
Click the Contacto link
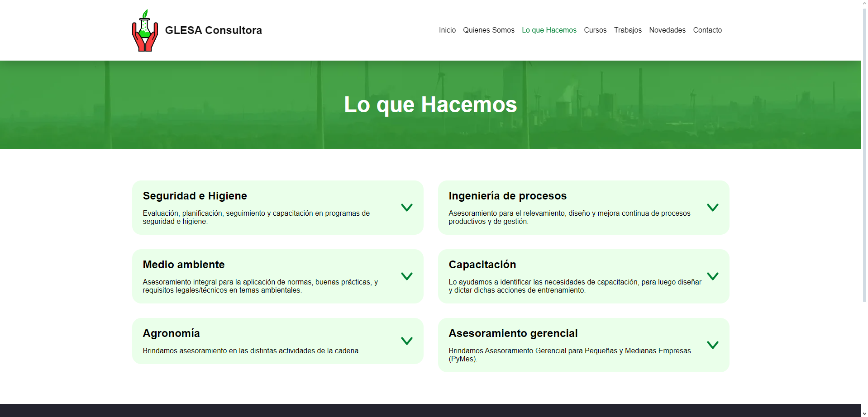(x=707, y=30)
